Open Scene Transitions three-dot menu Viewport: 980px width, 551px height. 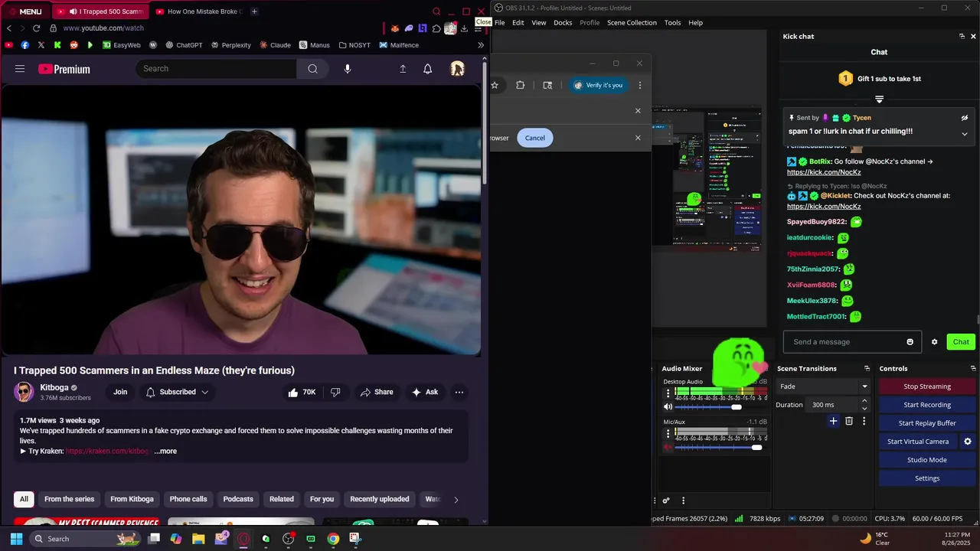(864, 421)
